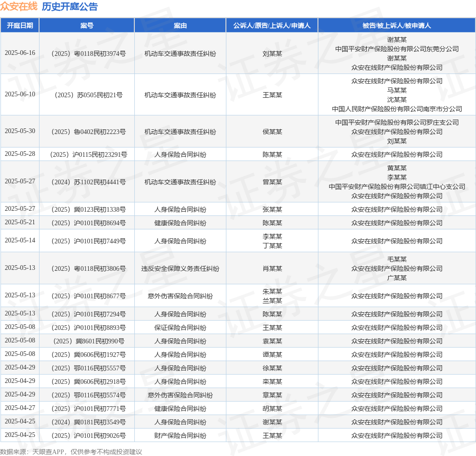Click cause 健康保险合同纠纷 in the 2025-05-21 row
476x456 pixels.
pyautogui.click(x=180, y=223)
